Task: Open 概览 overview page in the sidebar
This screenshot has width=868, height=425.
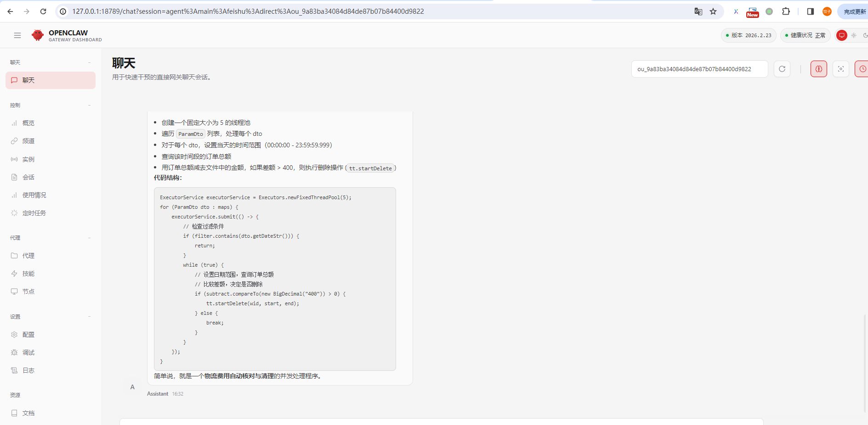Action: 51,123
